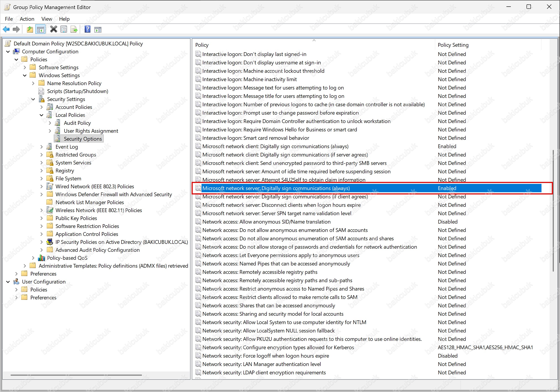Click the tree pane horizontal scrollbar
Screen dimensions: 560x392
(76, 375)
